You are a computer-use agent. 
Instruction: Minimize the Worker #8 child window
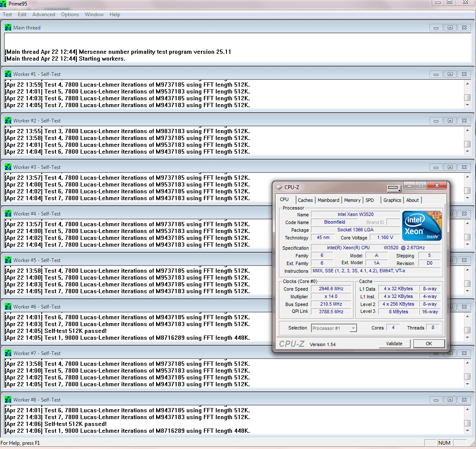[436, 400]
